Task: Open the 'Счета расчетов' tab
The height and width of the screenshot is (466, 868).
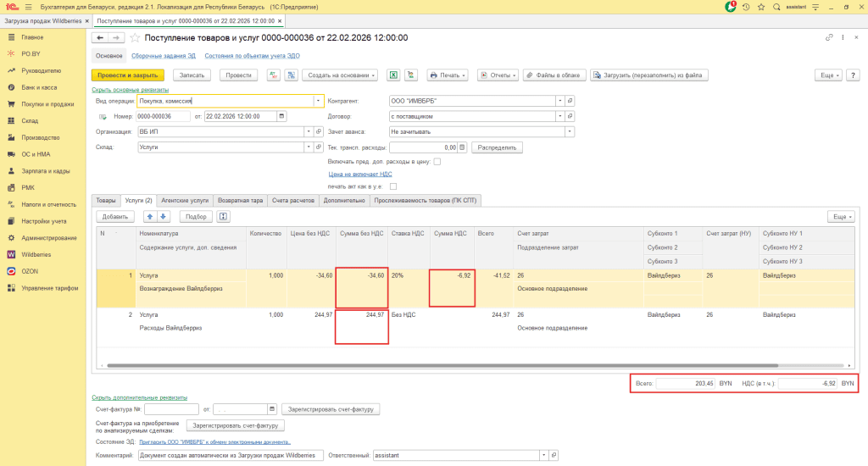Action: pyautogui.click(x=292, y=200)
